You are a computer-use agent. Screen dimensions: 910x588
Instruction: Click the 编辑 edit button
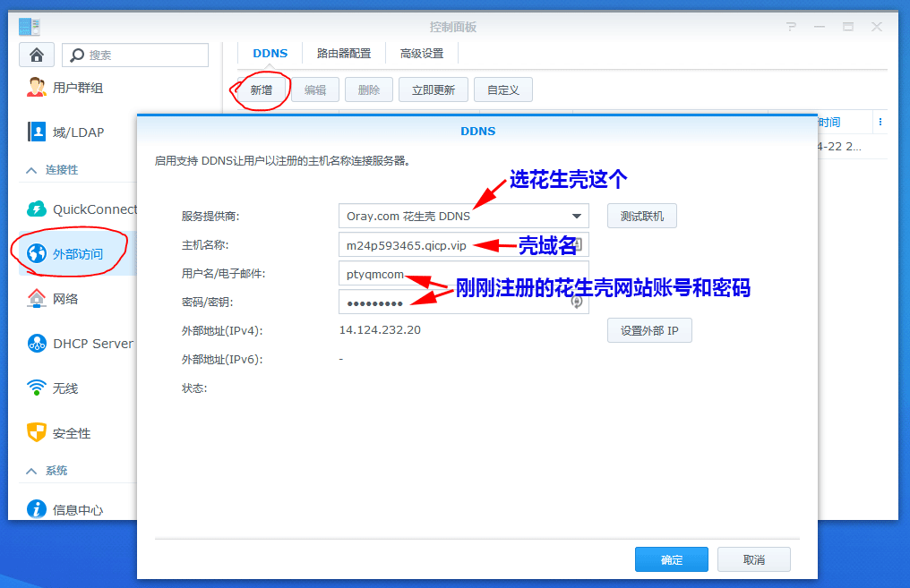[x=315, y=89]
